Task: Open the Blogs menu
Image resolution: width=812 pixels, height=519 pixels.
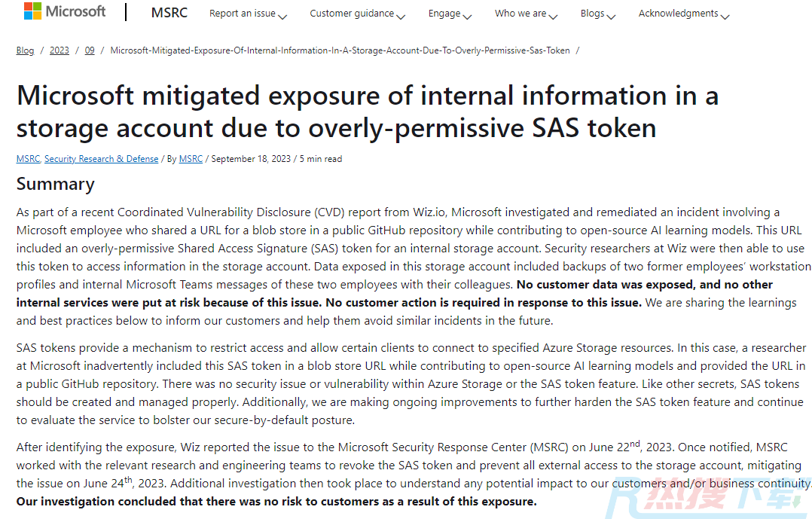Action: (x=597, y=14)
